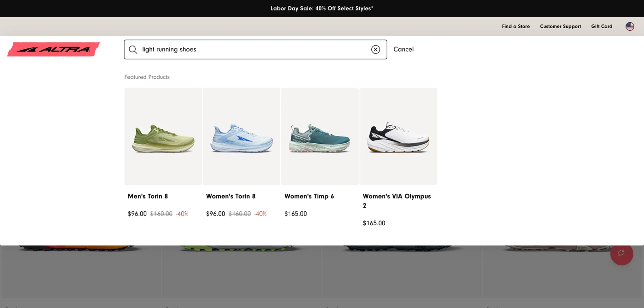This screenshot has width=644, height=308.
Task: Click the $165.00 price under Women's Timp 6
Action: 295,214
